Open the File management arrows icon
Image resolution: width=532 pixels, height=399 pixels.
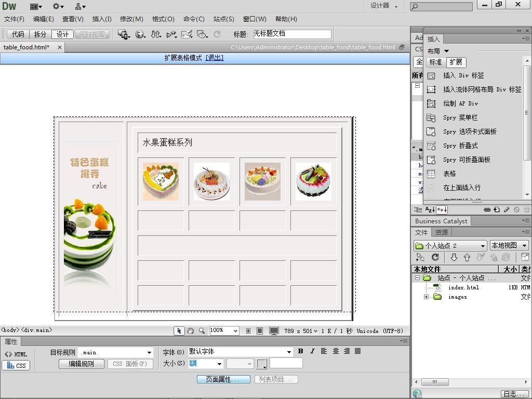tap(156, 34)
